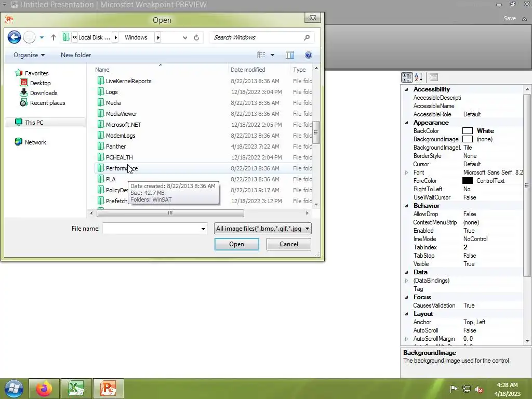Click the file list scroll down arrow

tap(316, 205)
